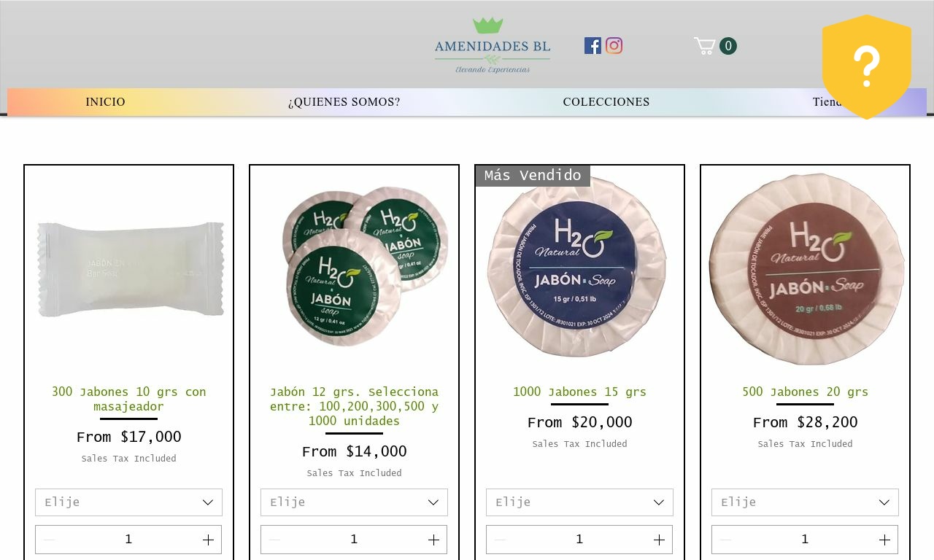Increase quantity for Jabón 12 grs product
This screenshot has width=934, height=560.
coord(433,540)
